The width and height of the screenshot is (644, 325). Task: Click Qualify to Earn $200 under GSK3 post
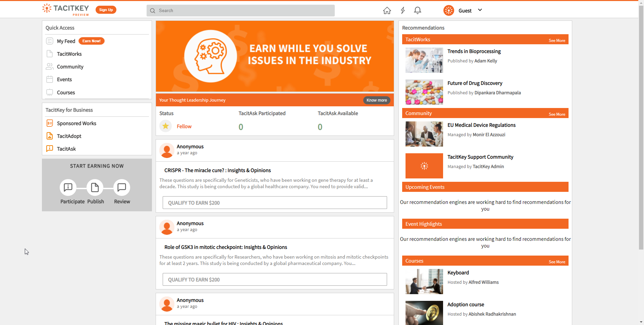tap(275, 279)
